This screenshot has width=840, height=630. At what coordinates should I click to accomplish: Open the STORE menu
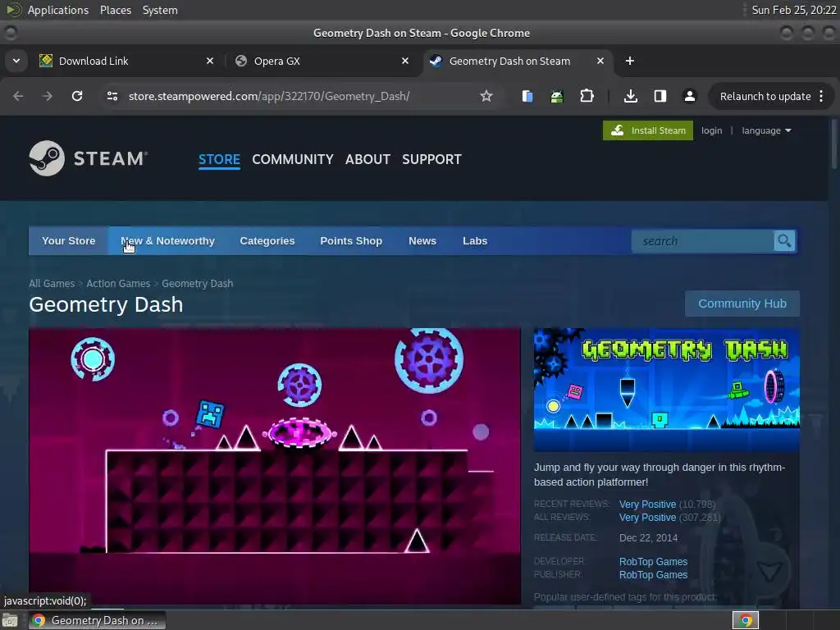219,159
